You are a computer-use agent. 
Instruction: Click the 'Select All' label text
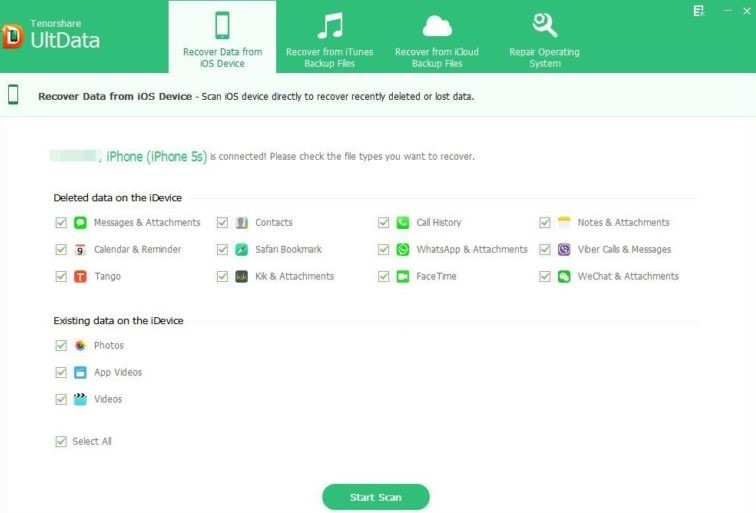click(92, 442)
